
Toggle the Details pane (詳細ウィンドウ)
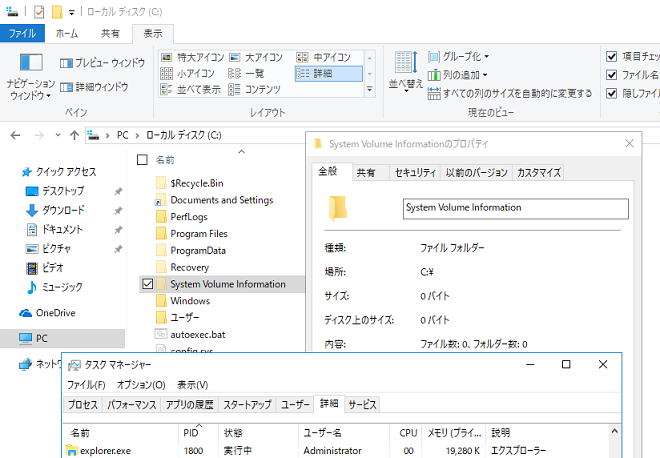[x=94, y=87]
